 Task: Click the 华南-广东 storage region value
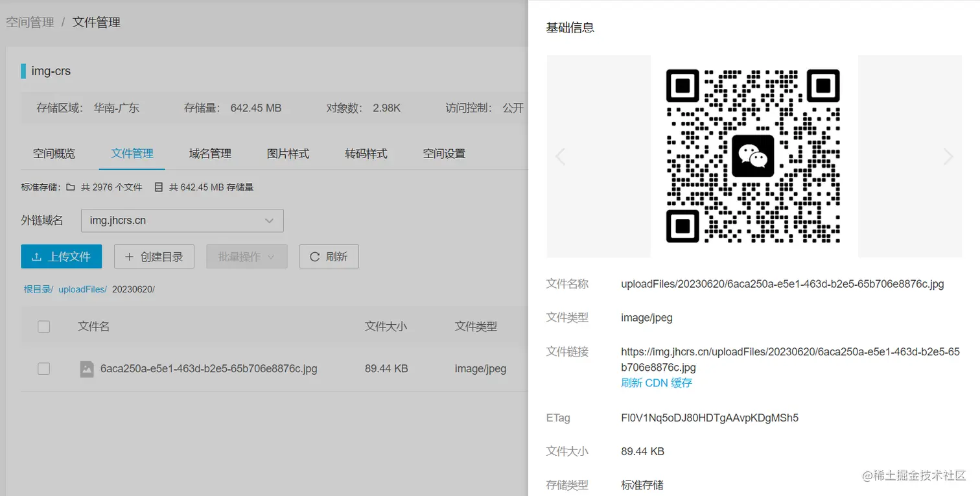coord(117,108)
